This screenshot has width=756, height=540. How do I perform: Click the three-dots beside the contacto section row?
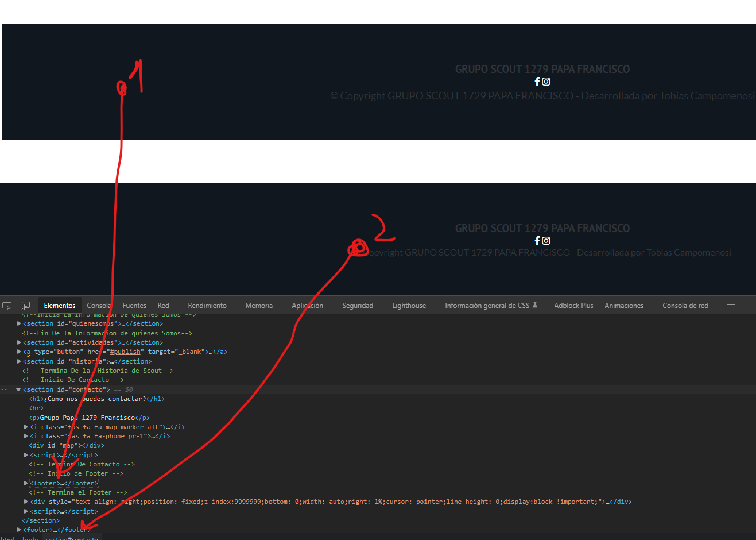coord(4,389)
